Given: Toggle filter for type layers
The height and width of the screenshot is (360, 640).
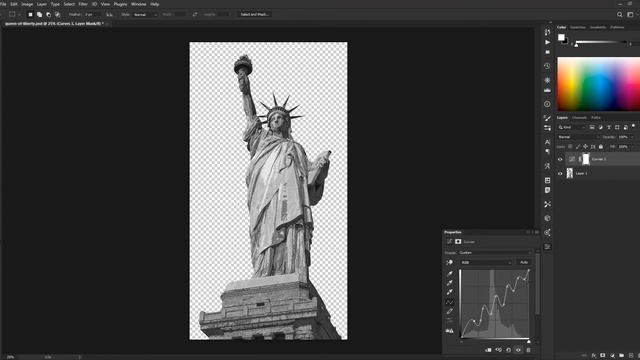Looking at the screenshot, I should [609, 127].
